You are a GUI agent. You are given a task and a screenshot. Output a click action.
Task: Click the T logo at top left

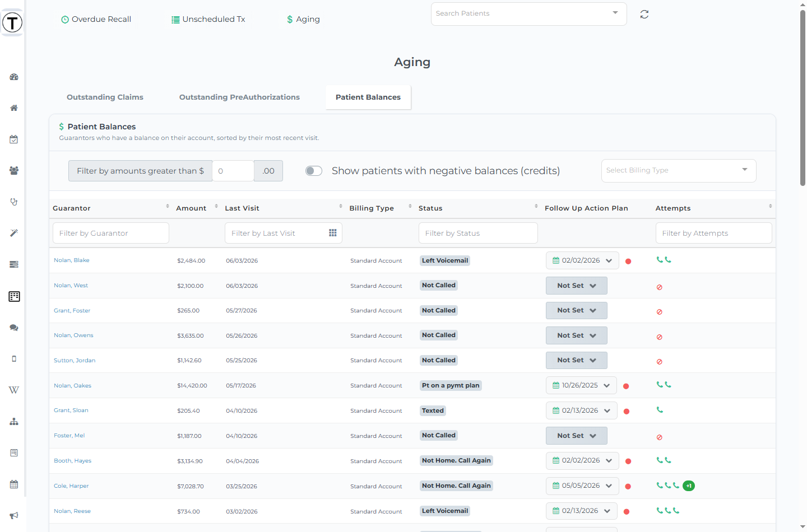[x=12, y=23]
